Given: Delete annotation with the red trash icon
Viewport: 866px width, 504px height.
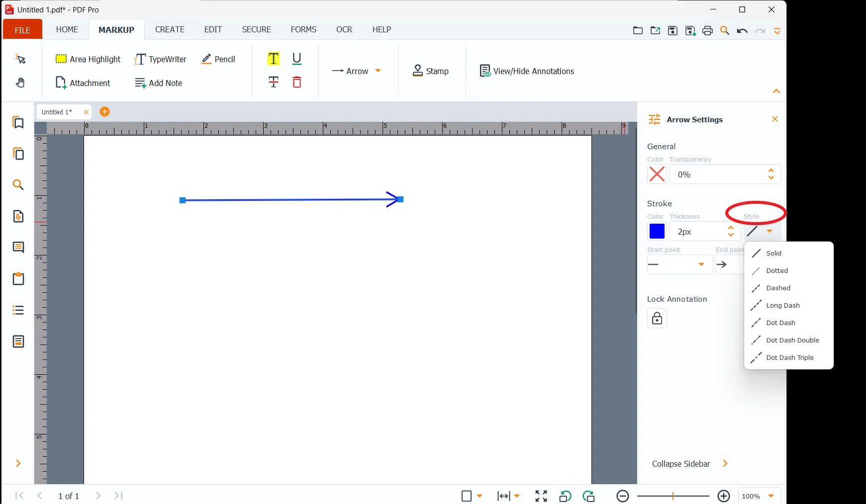Looking at the screenshot, I should [x=297, y=82].
